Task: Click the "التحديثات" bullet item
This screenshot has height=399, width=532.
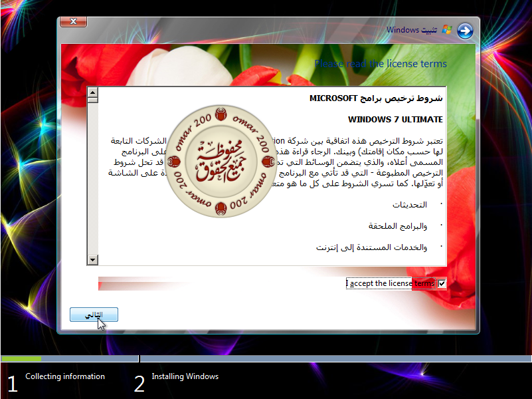Action: tap(410, 205)
